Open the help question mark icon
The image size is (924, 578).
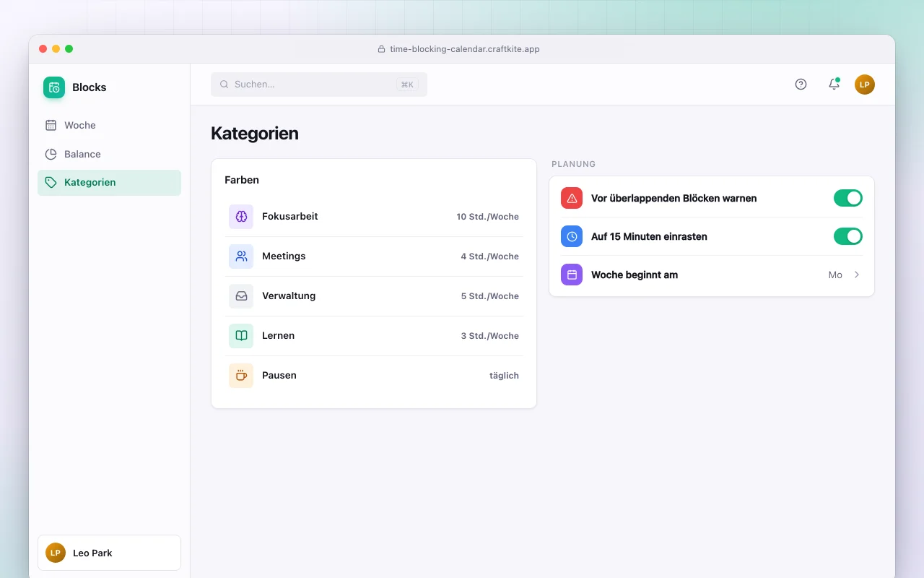coord(801,84)
